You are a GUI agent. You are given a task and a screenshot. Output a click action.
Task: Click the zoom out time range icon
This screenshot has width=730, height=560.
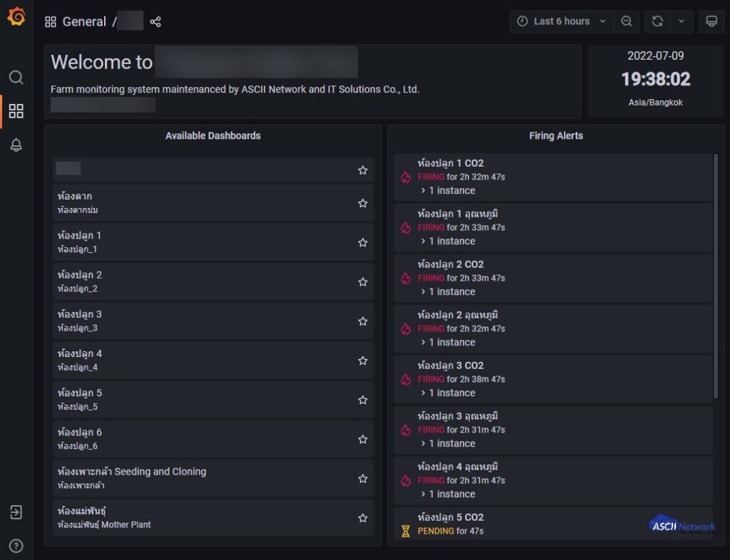(x=626, y=21)
